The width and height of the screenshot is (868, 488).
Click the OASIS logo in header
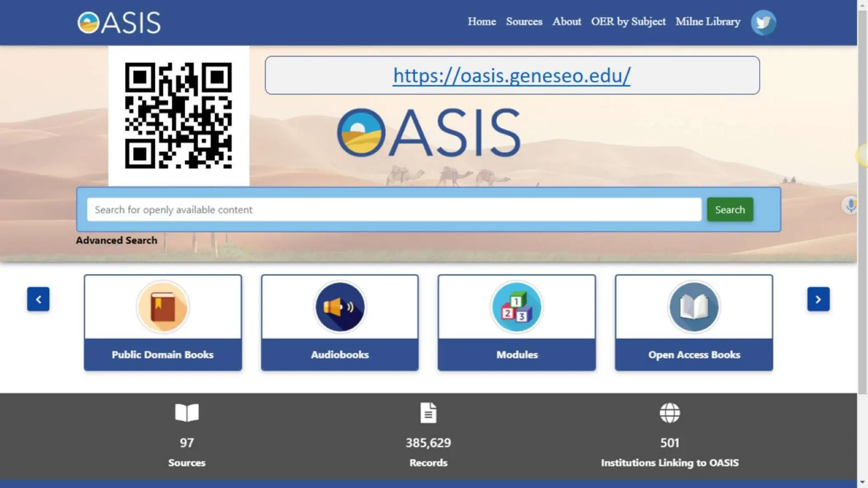(x=119, y=22)
